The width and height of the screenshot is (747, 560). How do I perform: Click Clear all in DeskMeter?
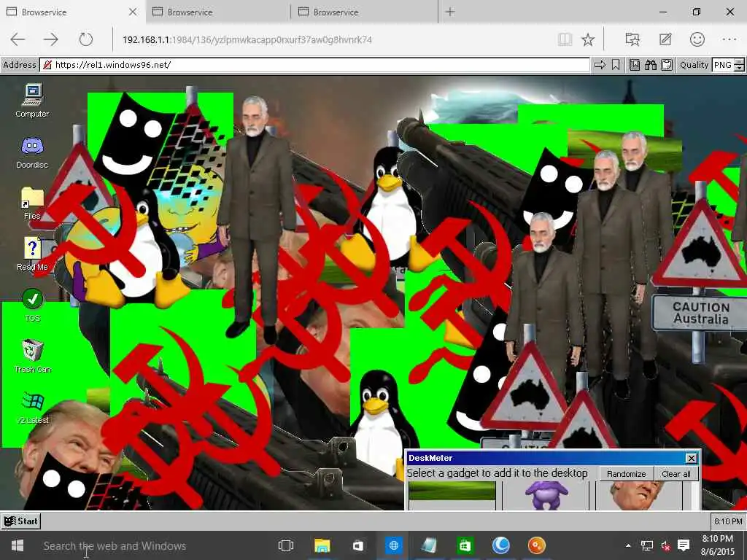(x=676, y=474)
